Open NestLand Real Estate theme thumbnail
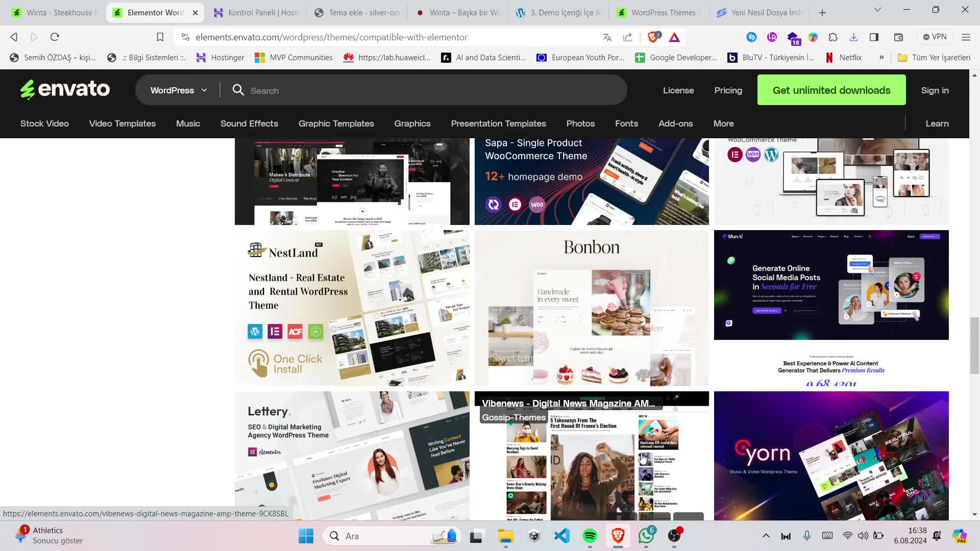Viewport: 980px width, 551px height. click(352, 308)
